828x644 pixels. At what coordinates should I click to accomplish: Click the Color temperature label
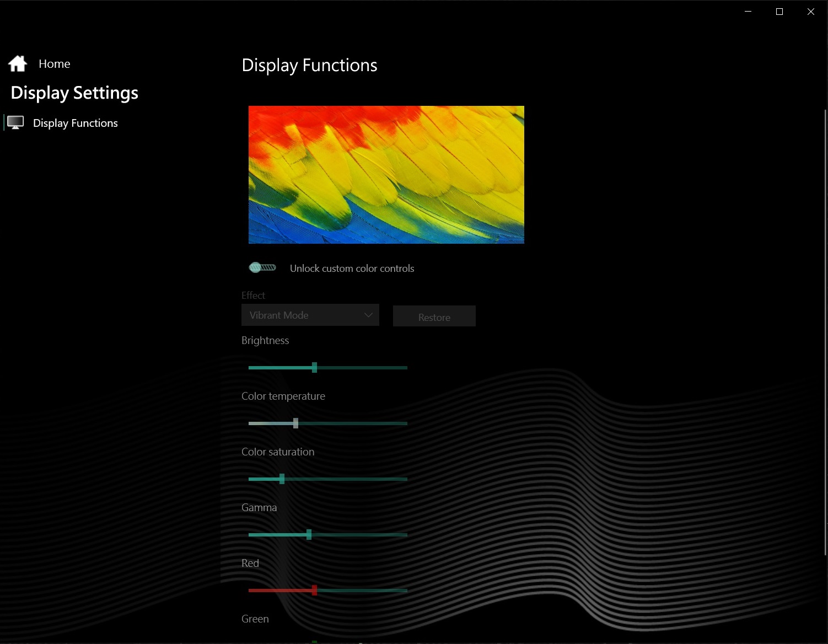click(283, 396)
